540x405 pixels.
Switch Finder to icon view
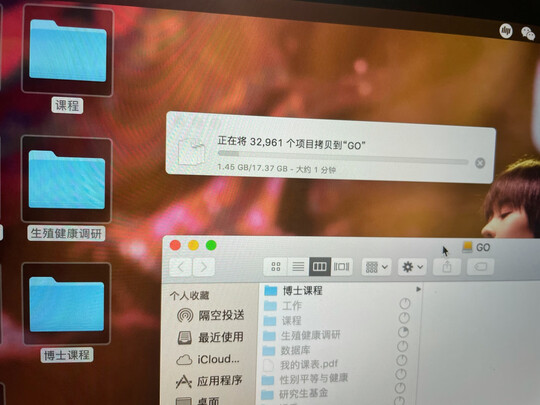point(276,266)
